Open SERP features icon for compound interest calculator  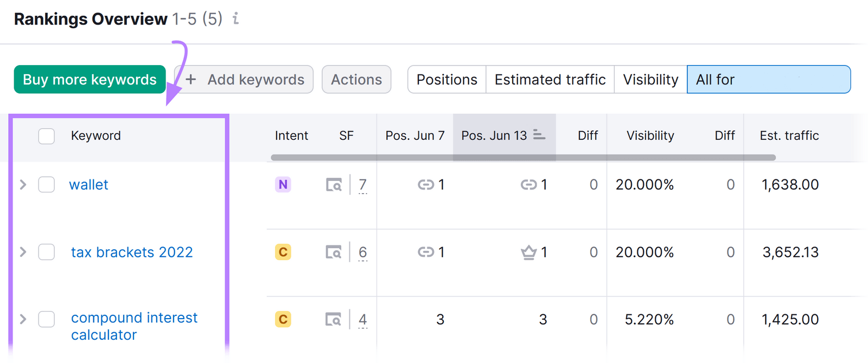click(x=334, y=320)
